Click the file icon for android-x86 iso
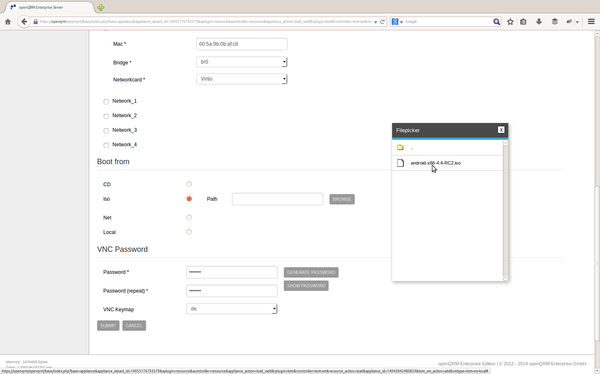 (400, 163)
